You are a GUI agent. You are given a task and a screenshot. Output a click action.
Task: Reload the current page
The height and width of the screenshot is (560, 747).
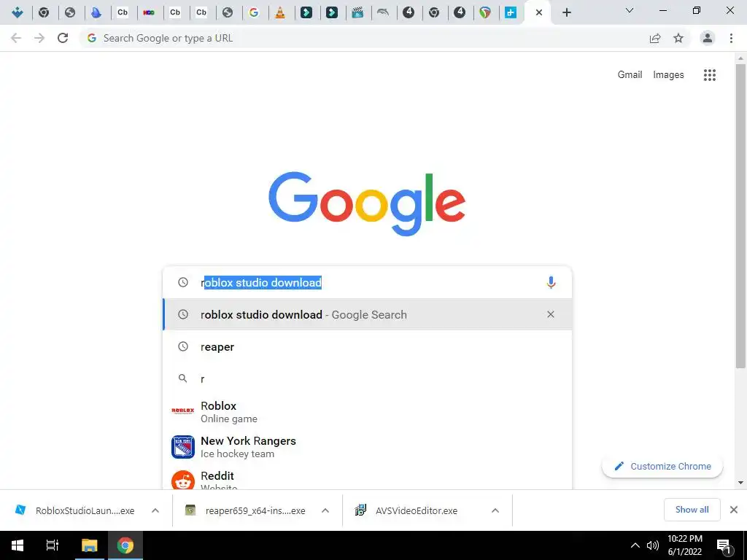tap(63, 38)
